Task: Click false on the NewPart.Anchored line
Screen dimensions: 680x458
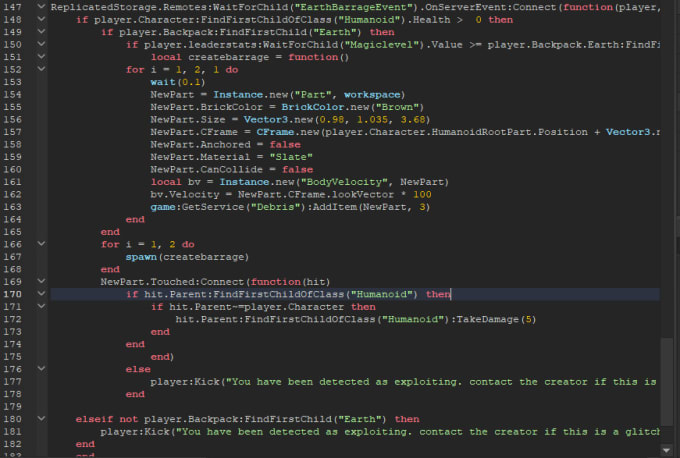Action: (285, 144)
